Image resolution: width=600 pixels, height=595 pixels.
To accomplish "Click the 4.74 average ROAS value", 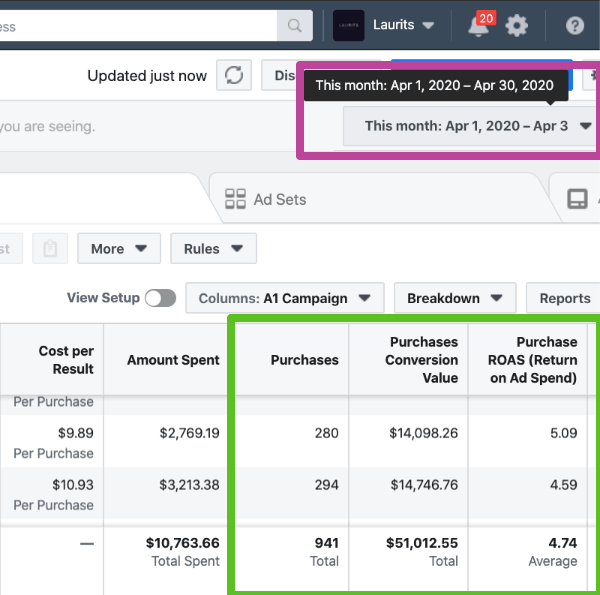I will click(x=562, y=543).
